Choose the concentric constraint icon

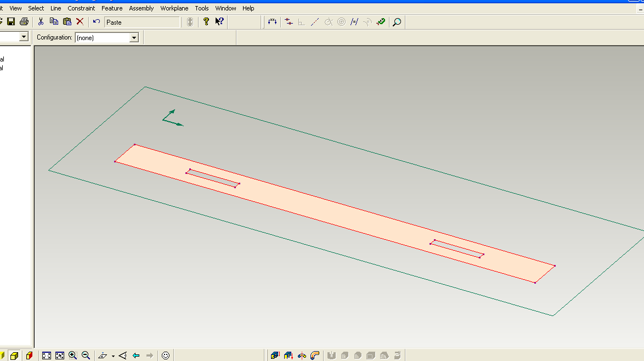[341, 22]
